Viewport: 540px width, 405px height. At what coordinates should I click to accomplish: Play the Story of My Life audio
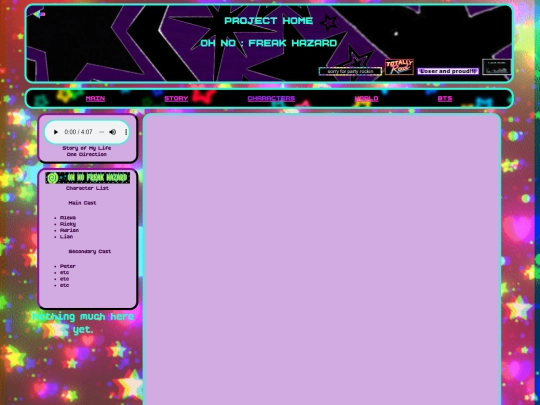pos(56,132)
